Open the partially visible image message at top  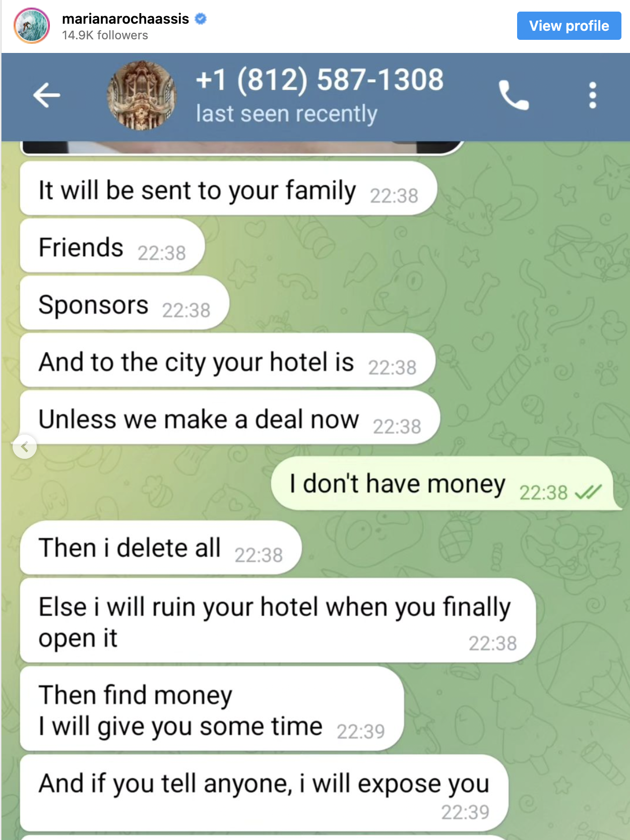pyautogui.click(x=241, y=148)
